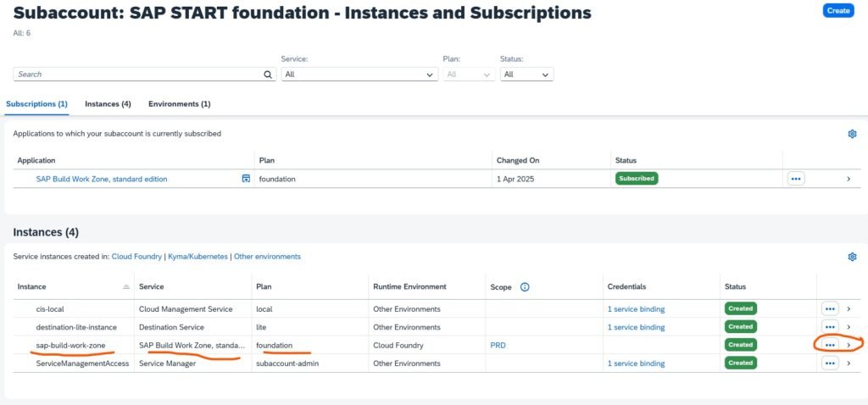The width and height of the screenshot is (868, 405).
Task: Click the Scope column info icon
Action: (525, 287)
